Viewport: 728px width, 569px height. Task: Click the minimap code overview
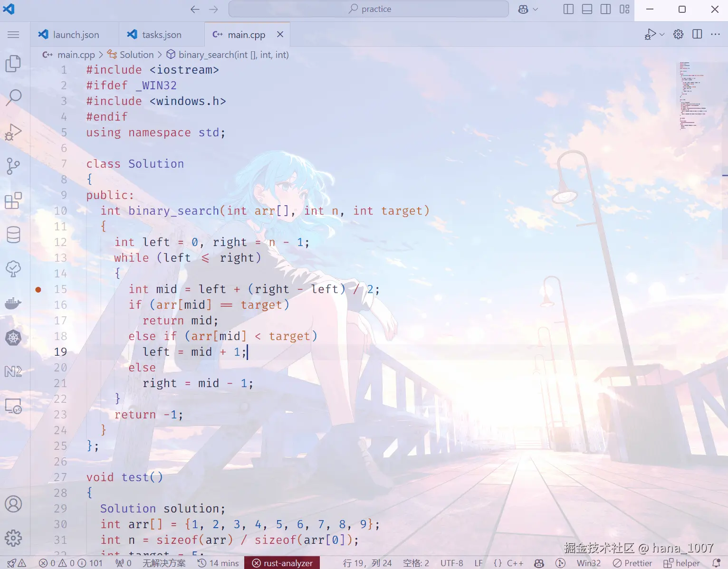(693, 95)
